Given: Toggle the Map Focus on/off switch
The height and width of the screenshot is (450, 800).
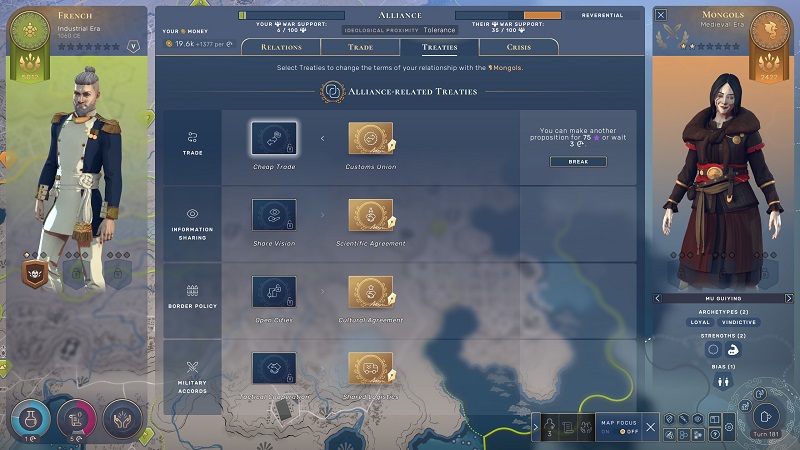Looking at the screenshot, I should [619, 431].
